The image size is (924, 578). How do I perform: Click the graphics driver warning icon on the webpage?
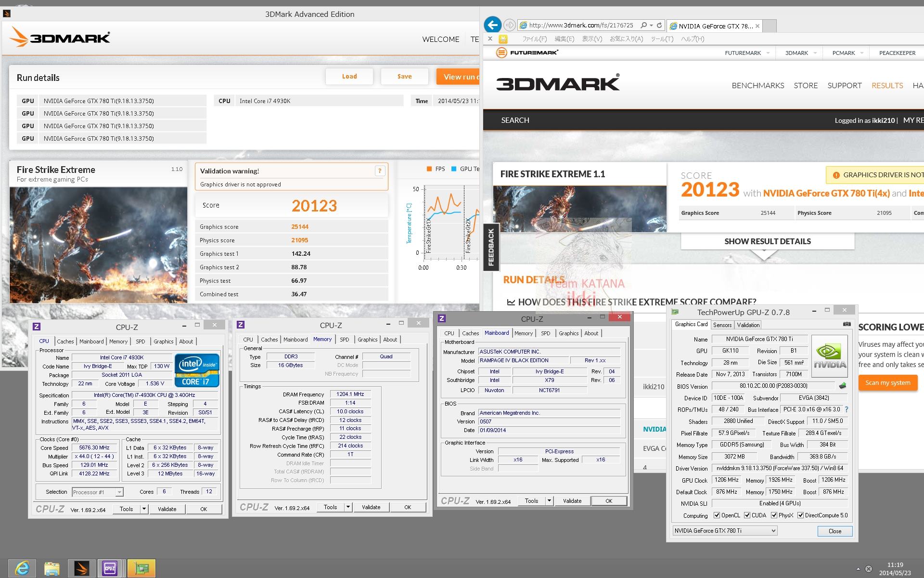pyautogui.click(x=836, y=175)
